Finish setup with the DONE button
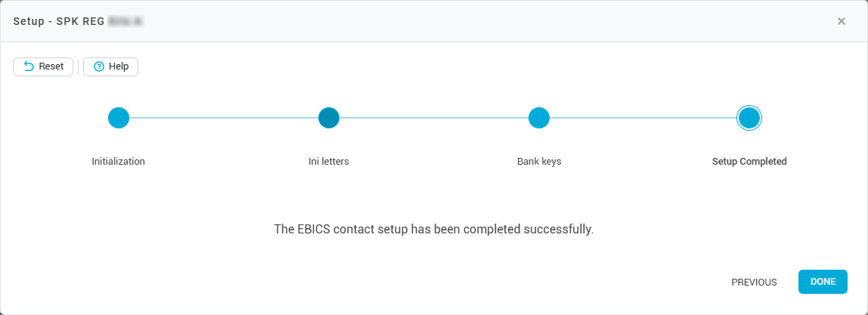868x315 pixels. coord(823,282)
